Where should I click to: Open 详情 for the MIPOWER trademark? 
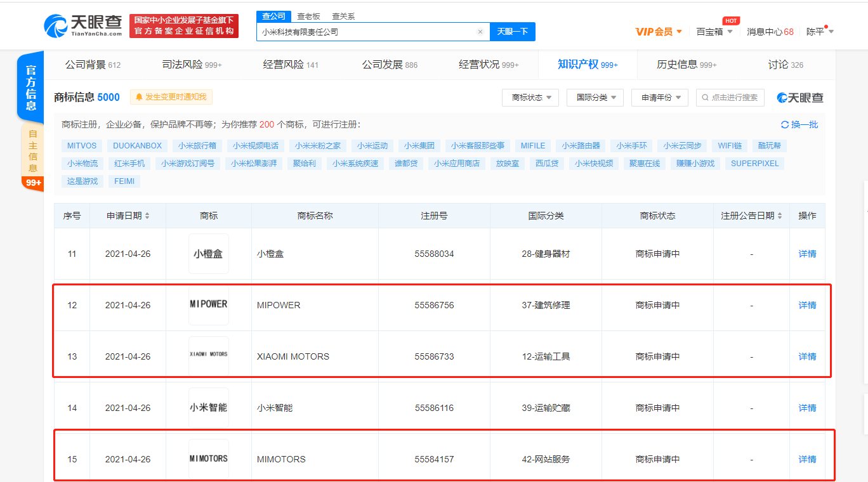coord(806,305)
